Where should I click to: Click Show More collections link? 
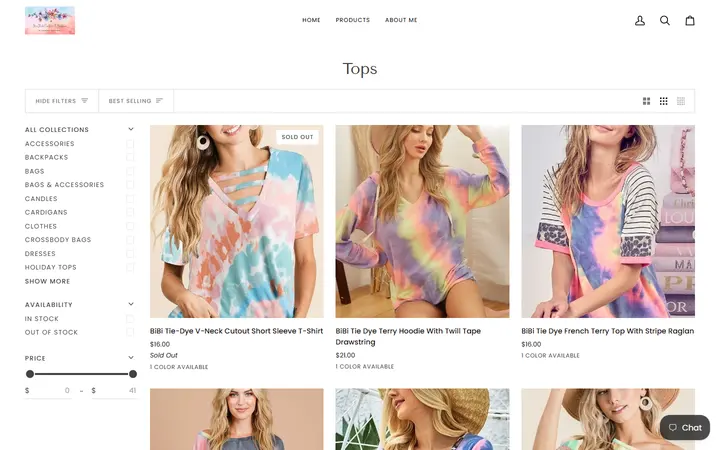pyautogui.click(x=47, y=281)
